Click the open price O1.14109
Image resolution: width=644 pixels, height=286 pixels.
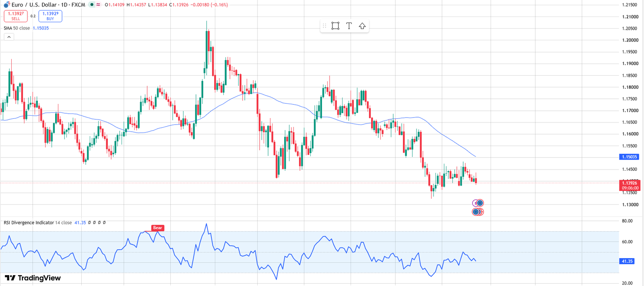point(114,5)
